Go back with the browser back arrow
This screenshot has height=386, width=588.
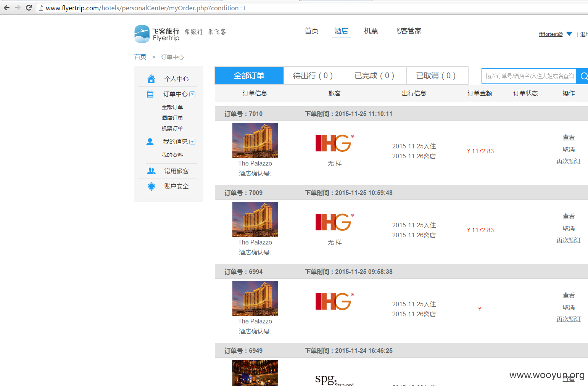6,8
